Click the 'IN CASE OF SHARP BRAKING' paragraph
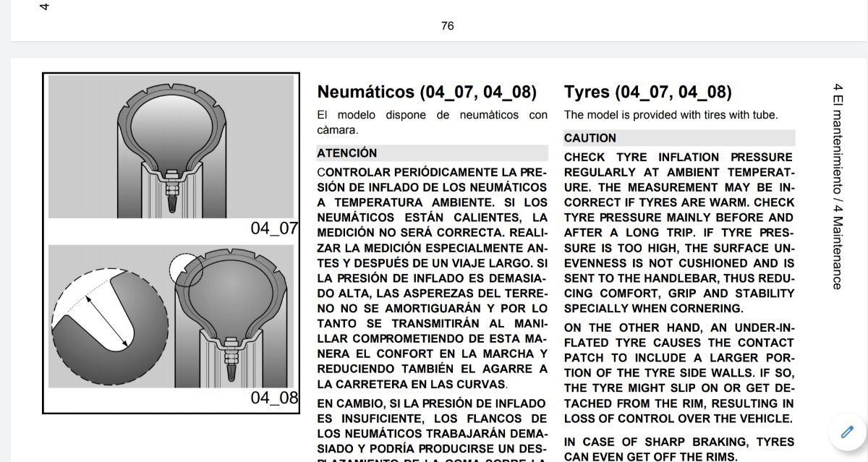Viewport: 868px width, 462px height. 678,448
